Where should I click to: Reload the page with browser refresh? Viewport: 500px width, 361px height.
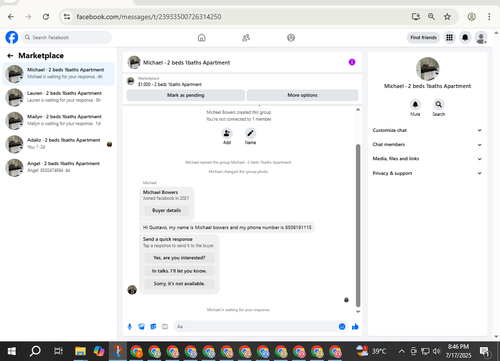coord(46,17)
